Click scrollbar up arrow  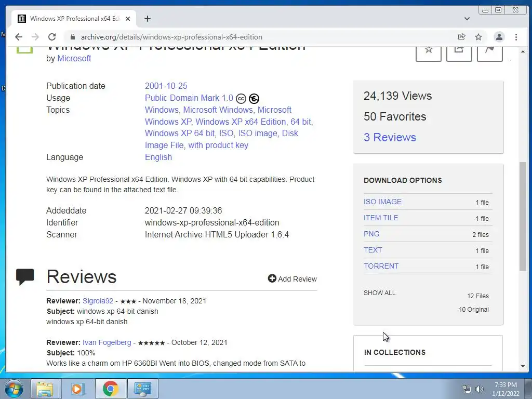coord(523,51)
